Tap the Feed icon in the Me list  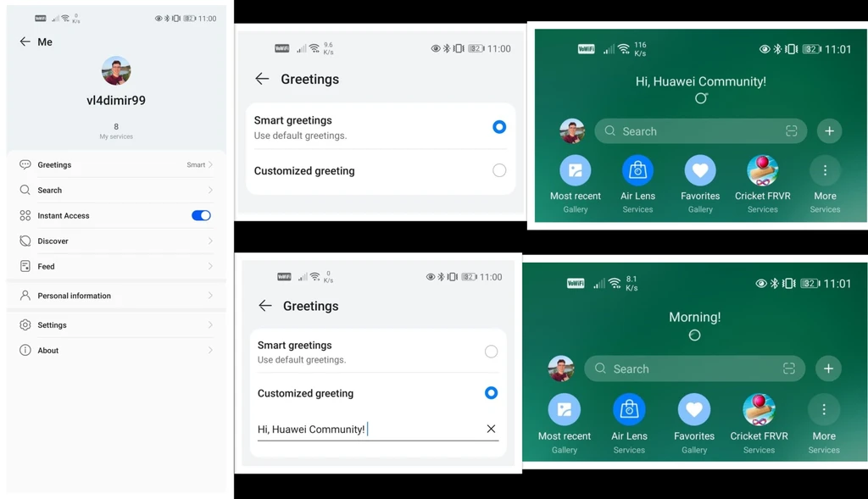point(25,266)
